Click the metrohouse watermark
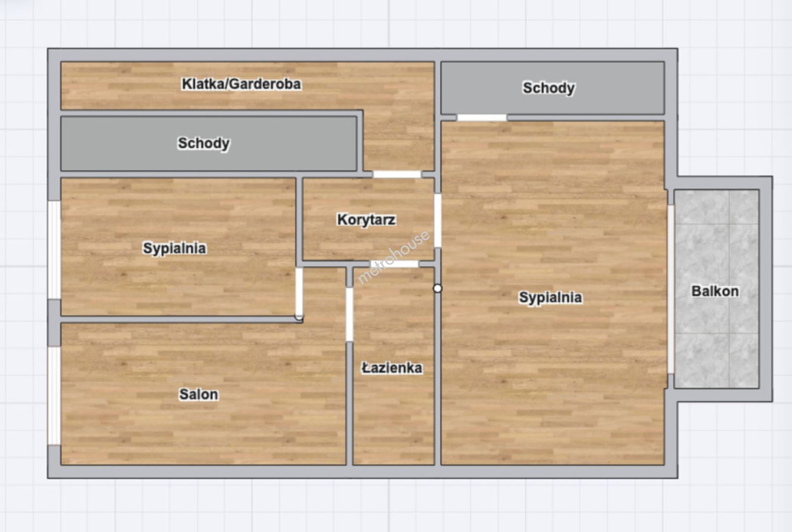Viewport: 792px width, 532px height. 393,258
